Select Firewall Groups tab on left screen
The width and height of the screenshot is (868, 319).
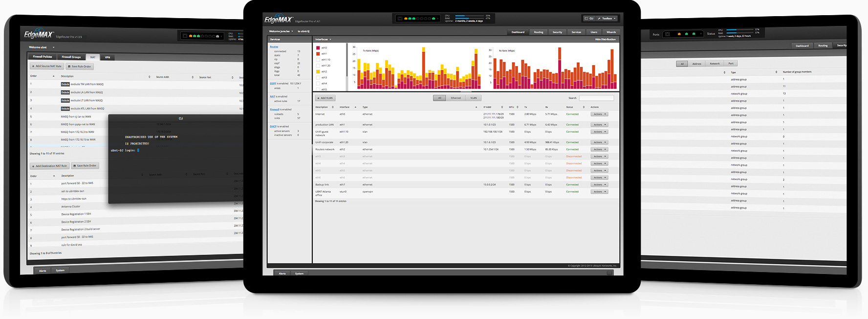(71, 57)
